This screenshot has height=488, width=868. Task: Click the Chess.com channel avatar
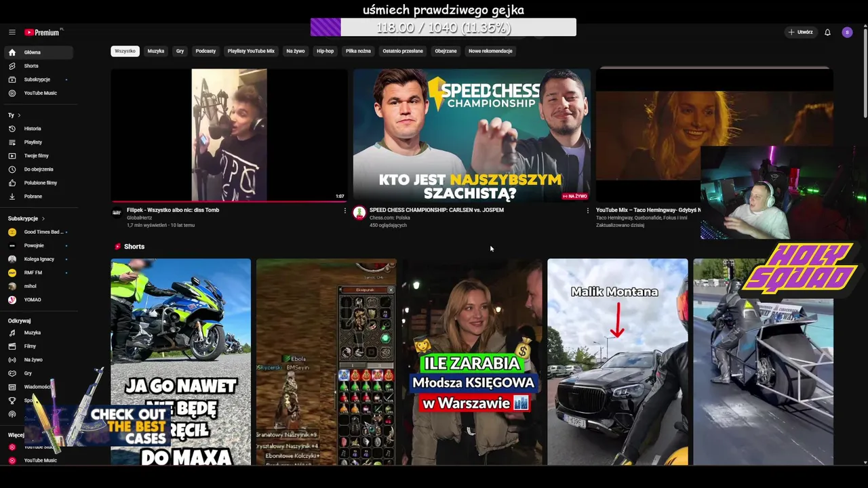pos(359,213)
